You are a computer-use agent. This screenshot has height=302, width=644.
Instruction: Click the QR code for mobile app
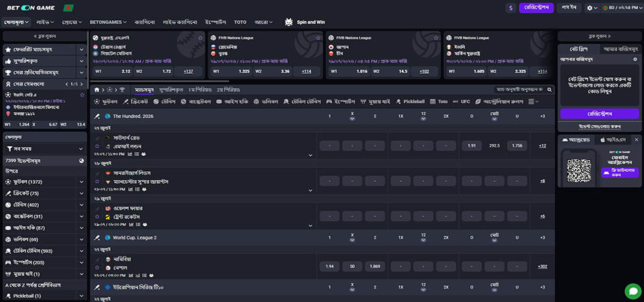pos(579,170)
